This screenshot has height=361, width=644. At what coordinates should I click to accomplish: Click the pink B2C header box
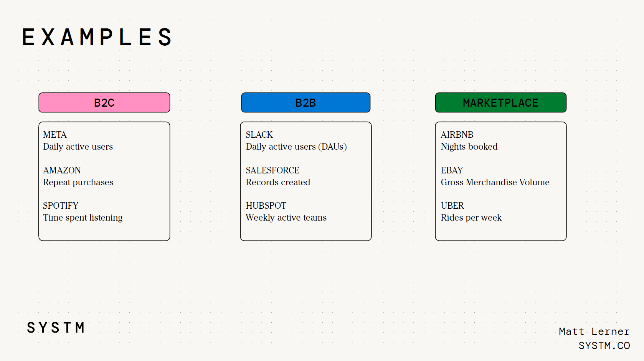click(104, 102)
